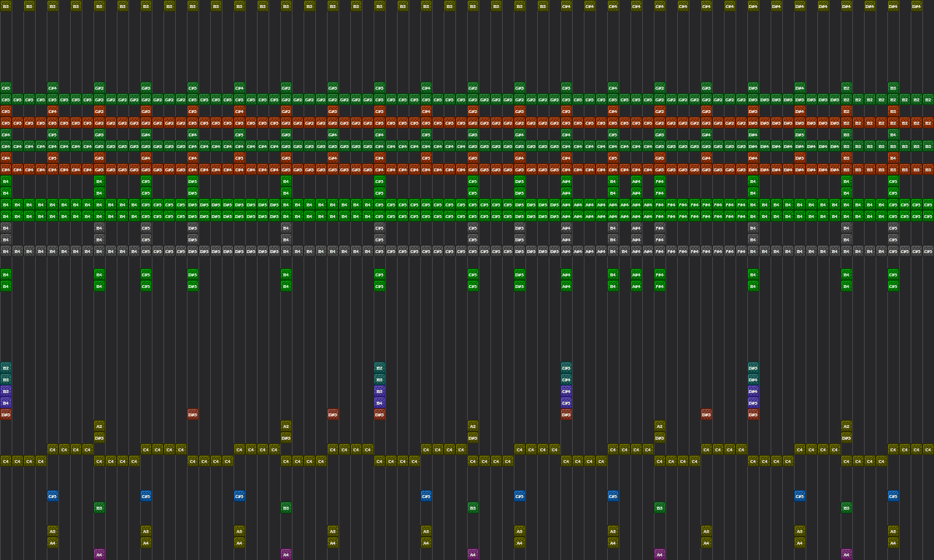Click first yellow D#4 note in top row
The height and width of the screenshot is (560, 934).
753,6
